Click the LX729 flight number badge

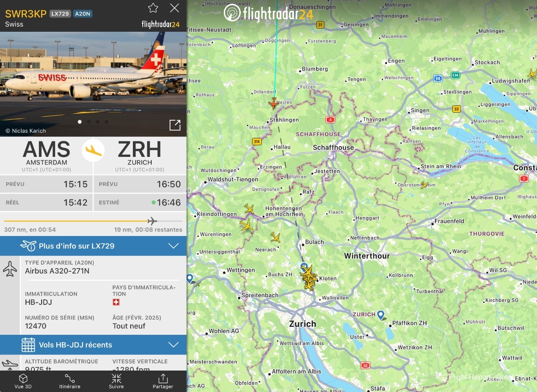coord(60,14)
